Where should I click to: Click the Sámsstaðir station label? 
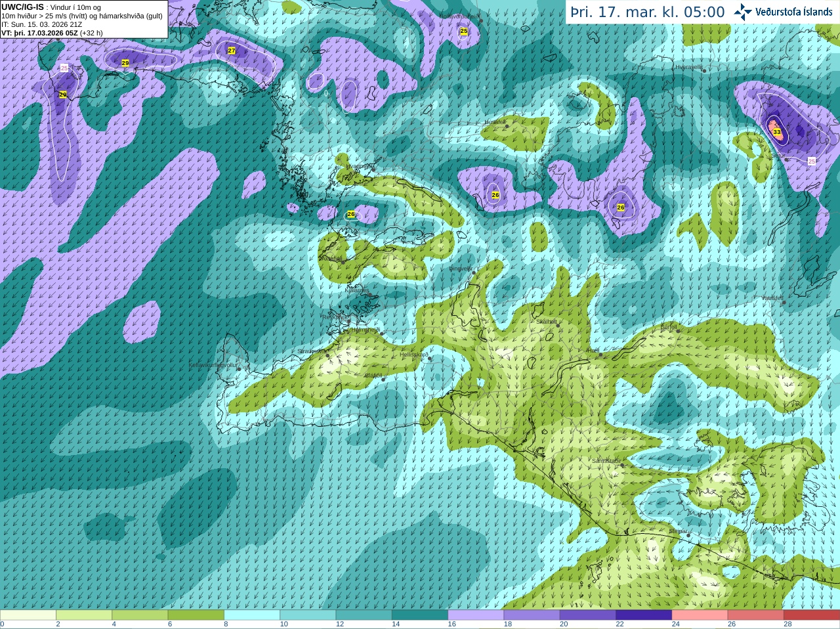[x=605, y=461]
